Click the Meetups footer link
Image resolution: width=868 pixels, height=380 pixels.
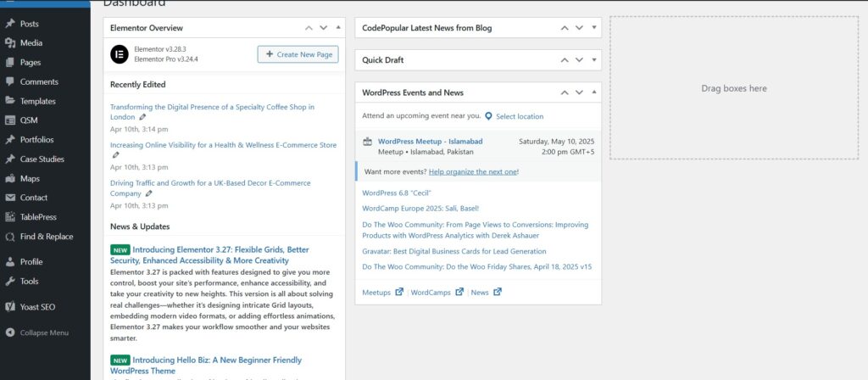[x=376, y=293]
